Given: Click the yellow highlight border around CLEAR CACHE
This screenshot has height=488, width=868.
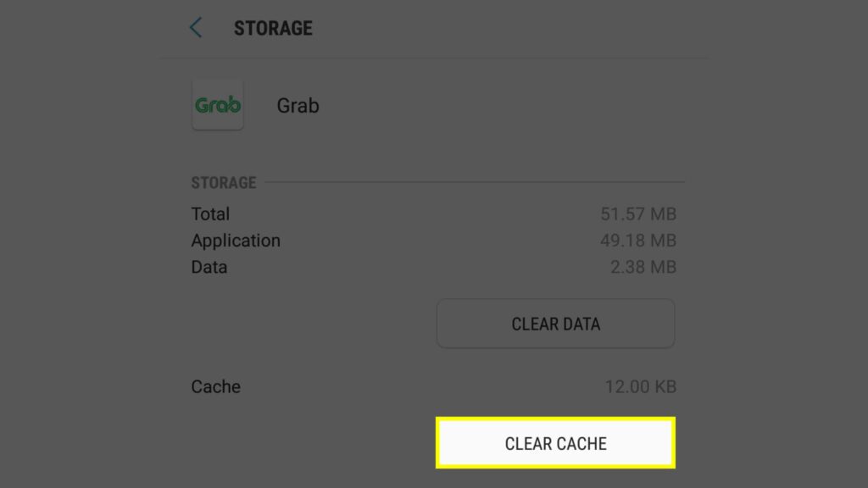Looking at the screenshot, I should [x=555, y=419].
